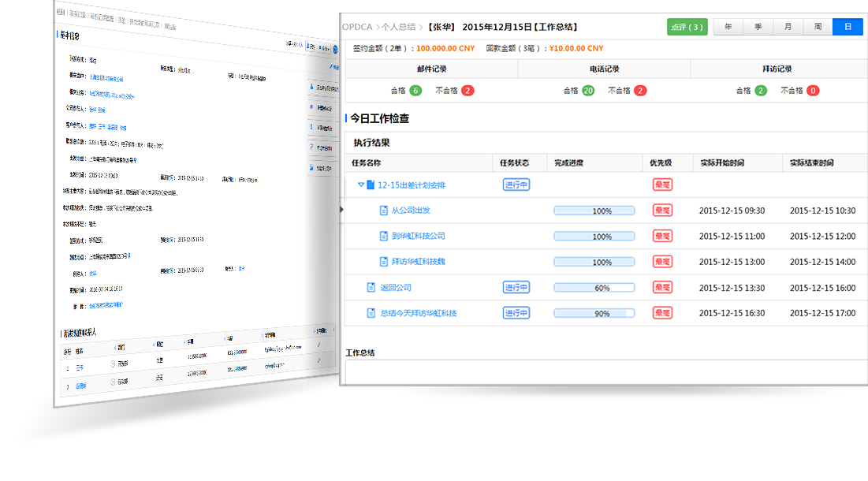Click document icon beside 总结今天拜访华虹科技

371,313
